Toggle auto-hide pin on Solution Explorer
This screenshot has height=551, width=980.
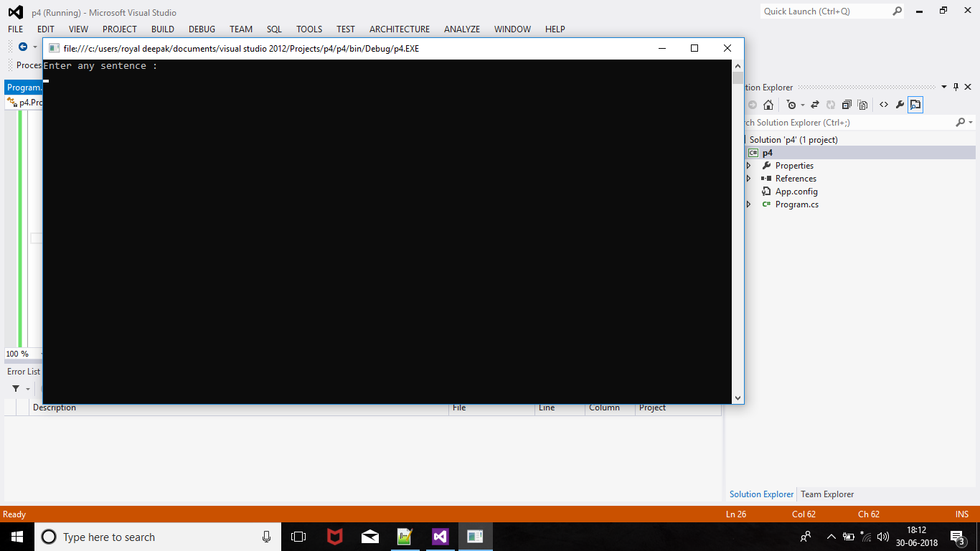[956, 87]
